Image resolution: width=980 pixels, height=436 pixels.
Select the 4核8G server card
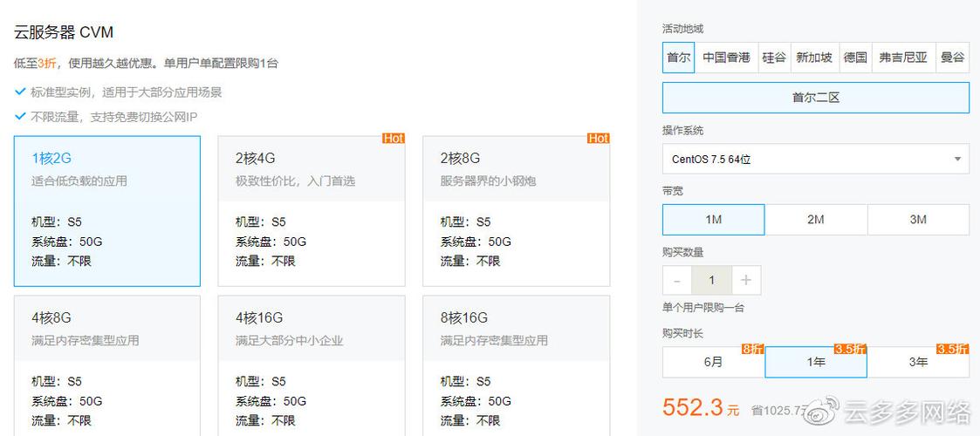106,365
